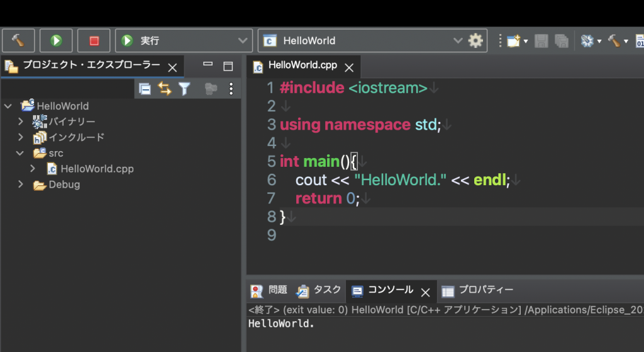Viewport: 644px width, 352px height.
Task: Click the New file wizard icon
Action: click(x=514, y=41)
